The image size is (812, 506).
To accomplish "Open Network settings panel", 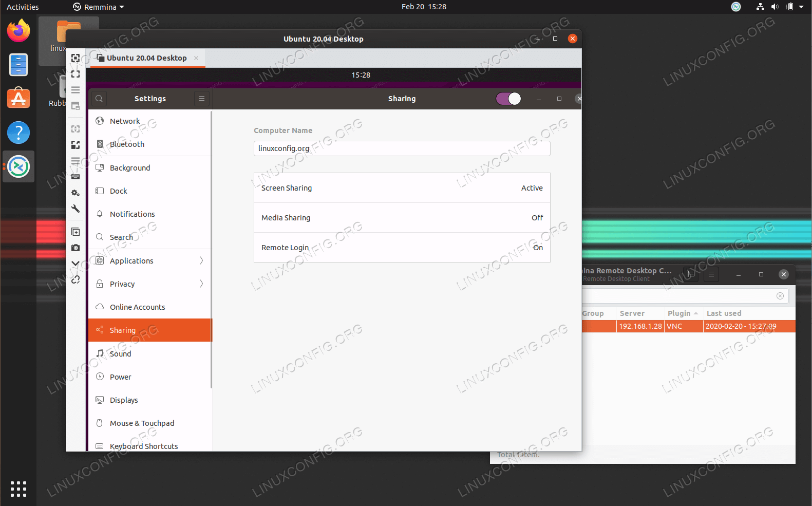I will coord(150,121).
